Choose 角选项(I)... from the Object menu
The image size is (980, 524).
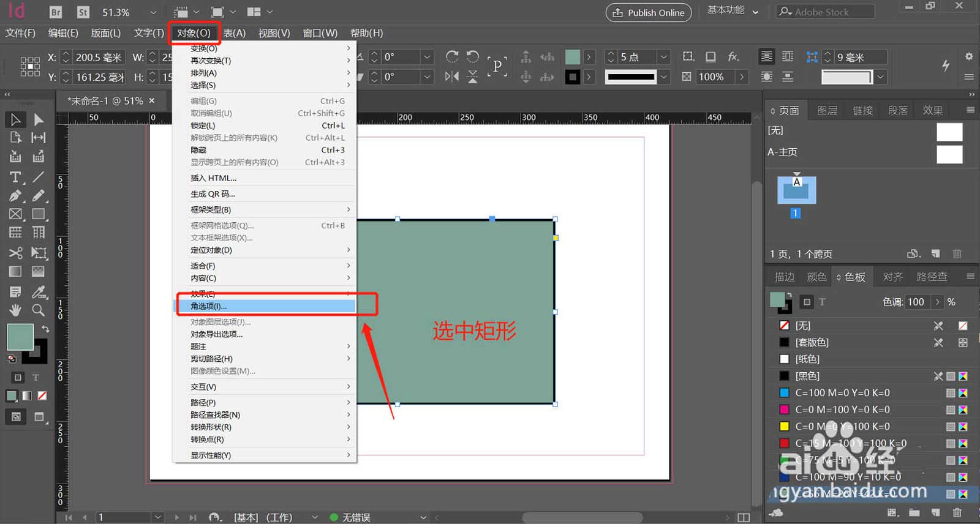[x=208, y=306]
